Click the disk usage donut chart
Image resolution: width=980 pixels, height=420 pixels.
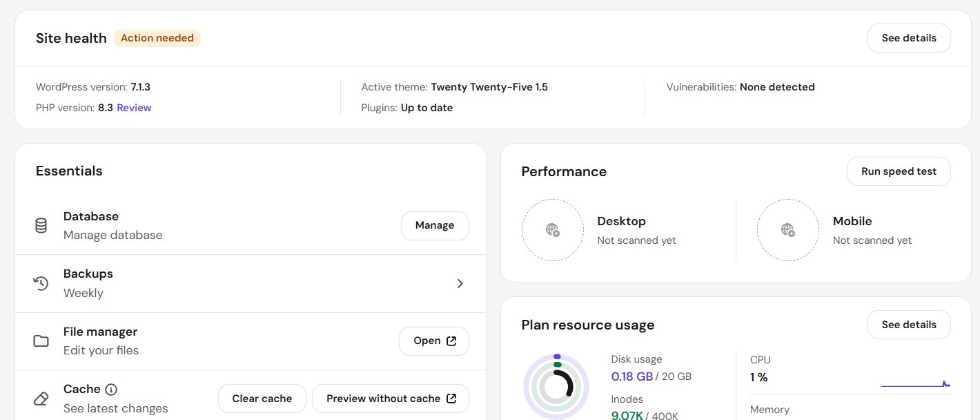pyautogui.click(x=556, y=387)
